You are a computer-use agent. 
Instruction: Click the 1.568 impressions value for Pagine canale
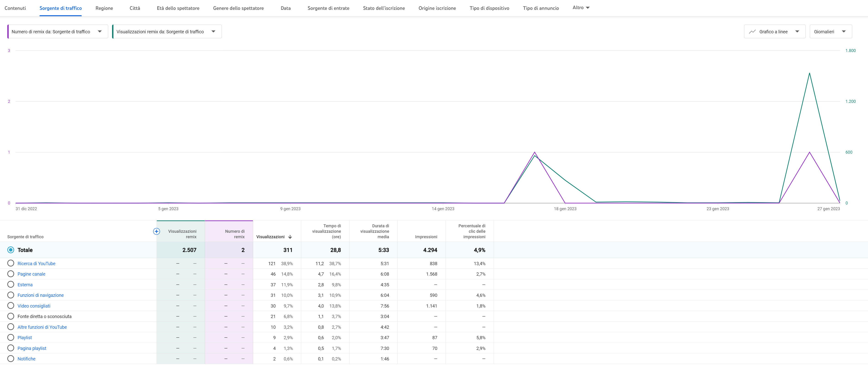point(432,274)
